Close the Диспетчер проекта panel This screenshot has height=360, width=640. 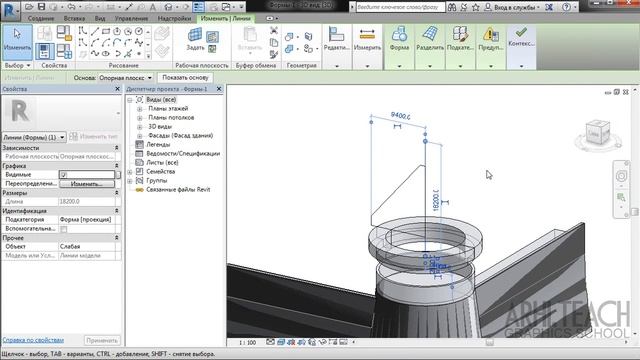coord(219,89)
